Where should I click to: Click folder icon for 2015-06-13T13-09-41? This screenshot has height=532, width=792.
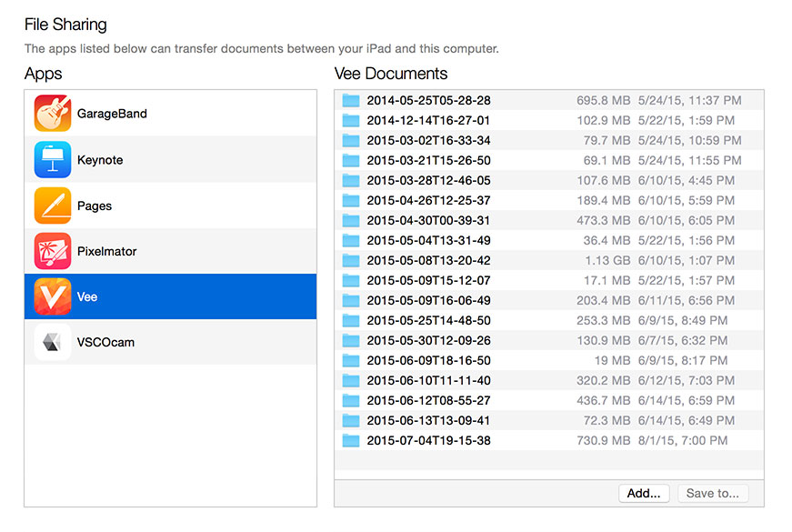(x=351, y=420)
